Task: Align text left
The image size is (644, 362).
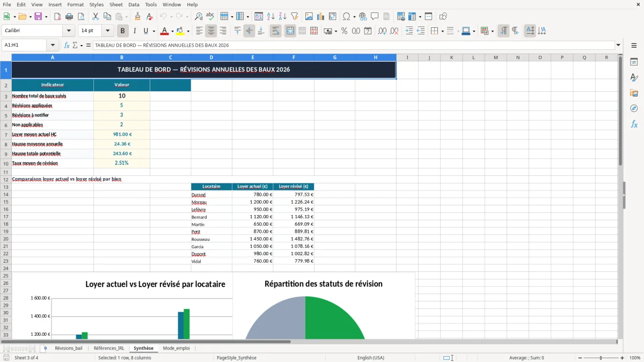Action: (x=199, y=31)
